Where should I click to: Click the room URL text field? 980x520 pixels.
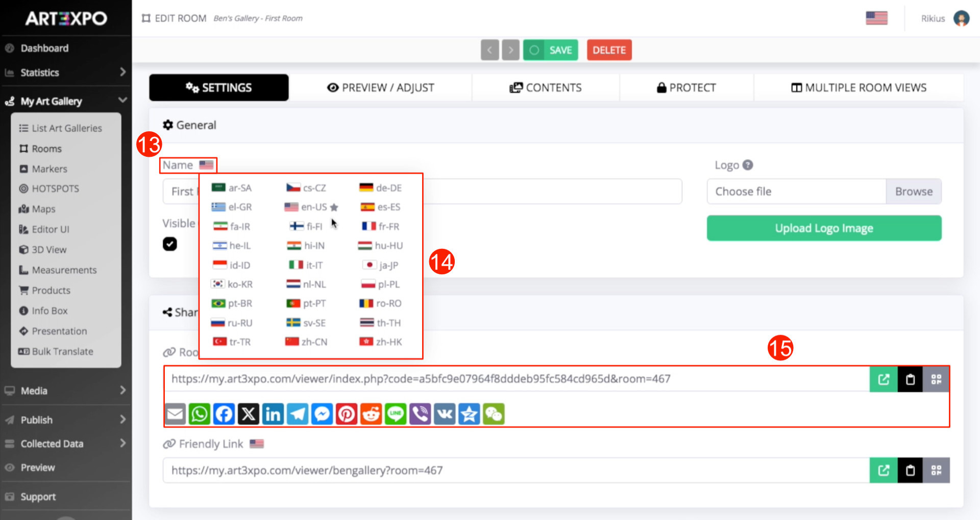coord(517,379)
